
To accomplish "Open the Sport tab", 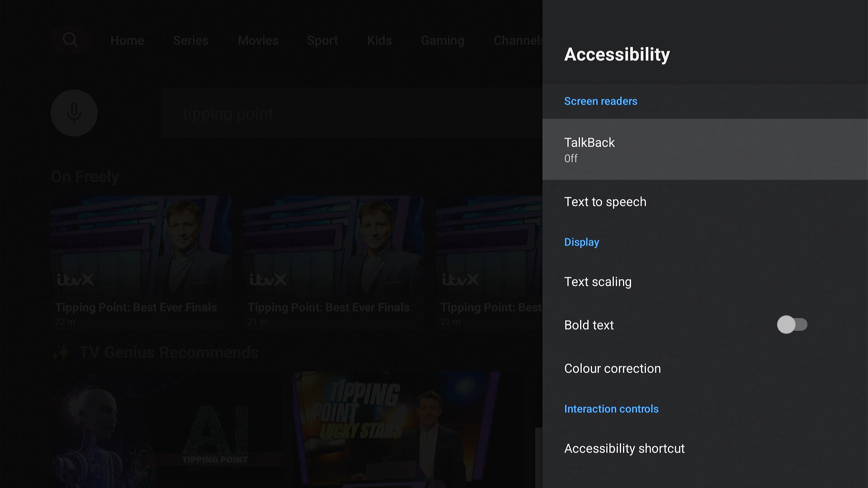I will [322, 41].
